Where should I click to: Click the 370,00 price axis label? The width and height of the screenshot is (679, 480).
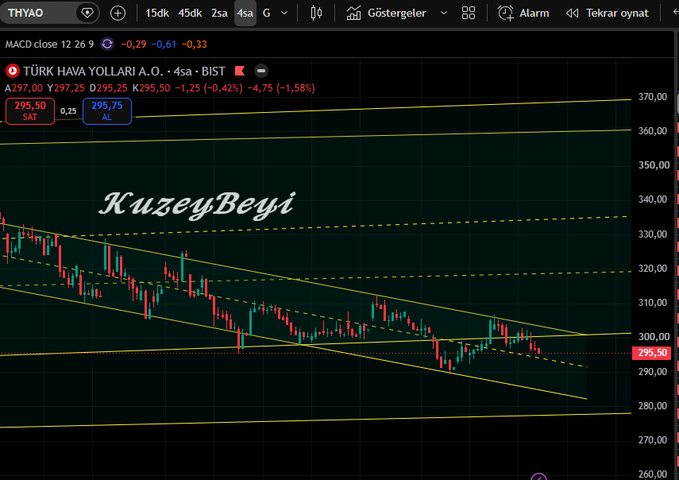pos(653,97)
